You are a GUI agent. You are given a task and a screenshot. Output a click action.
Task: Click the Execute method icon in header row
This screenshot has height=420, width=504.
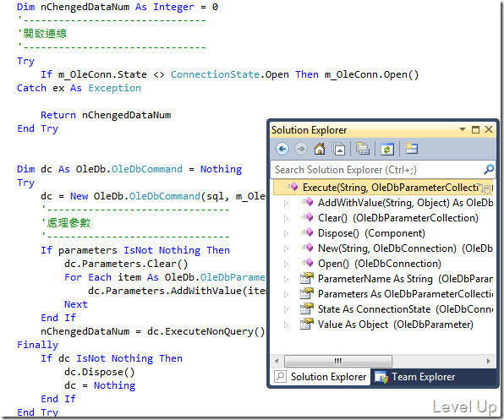(293, 187)
